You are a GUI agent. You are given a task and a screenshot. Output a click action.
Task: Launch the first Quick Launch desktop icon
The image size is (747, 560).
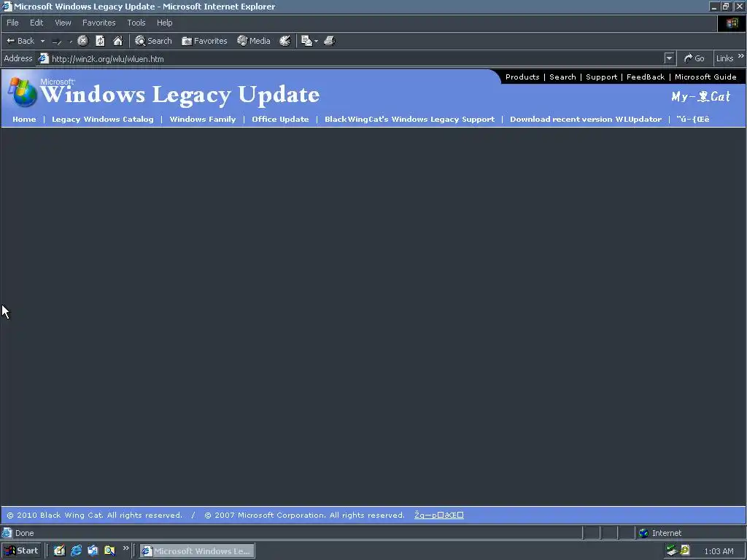(x=59, y=551)
